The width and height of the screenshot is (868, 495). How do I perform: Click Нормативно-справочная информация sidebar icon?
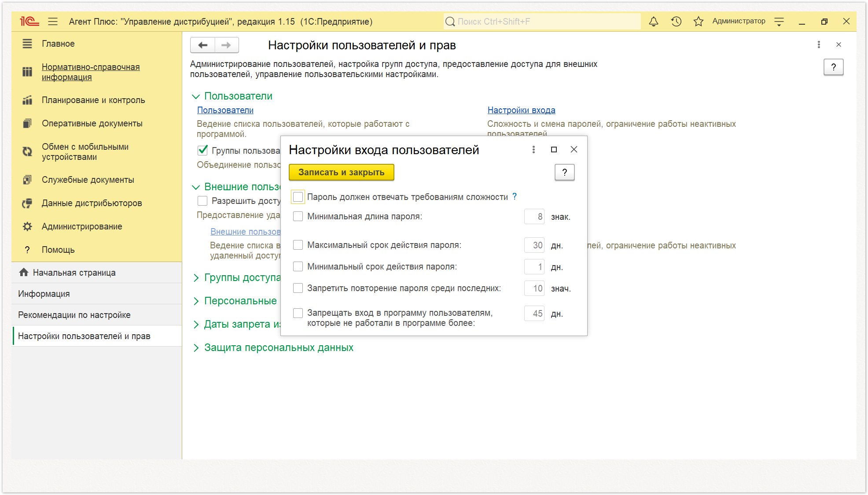pos(27,72)
